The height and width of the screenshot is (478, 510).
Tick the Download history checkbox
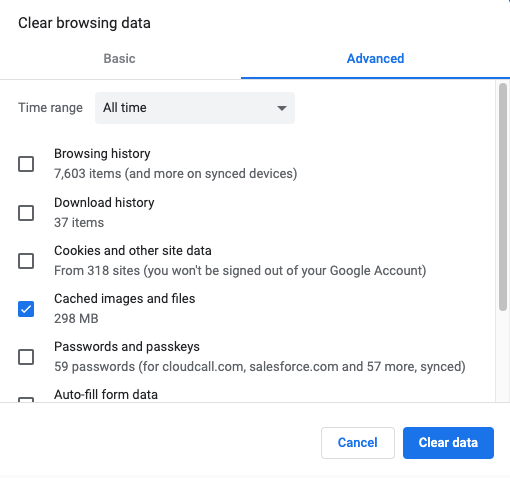[x=26, y=213]
